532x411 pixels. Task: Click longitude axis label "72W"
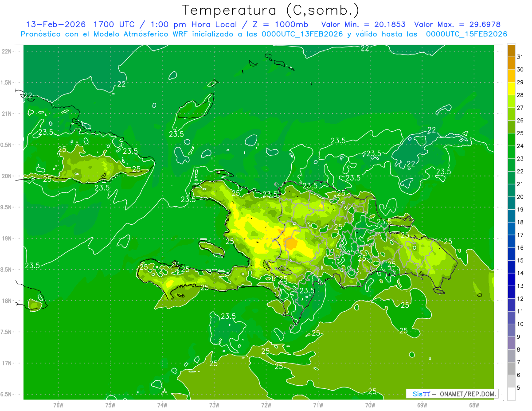tap(266, 405)
